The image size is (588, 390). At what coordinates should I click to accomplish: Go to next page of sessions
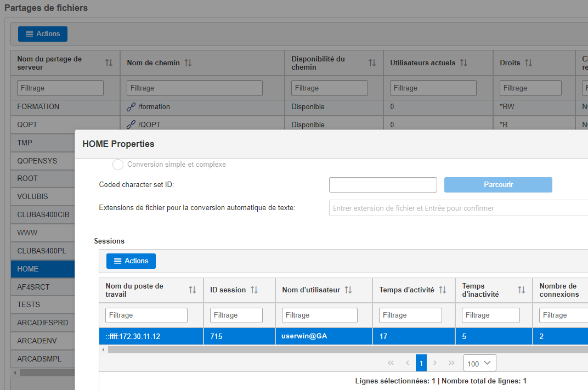[435, 363]
